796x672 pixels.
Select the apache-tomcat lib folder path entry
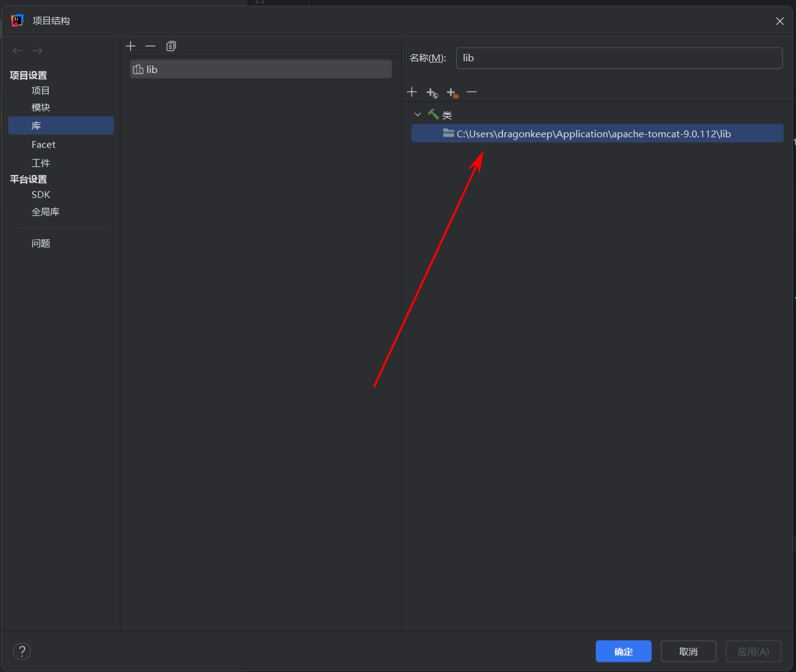593,134
